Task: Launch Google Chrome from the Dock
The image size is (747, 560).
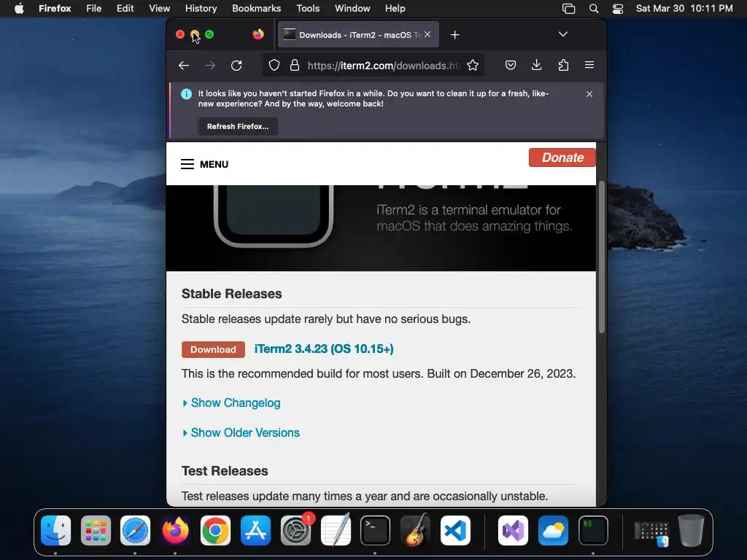Action: click(215, 531)
